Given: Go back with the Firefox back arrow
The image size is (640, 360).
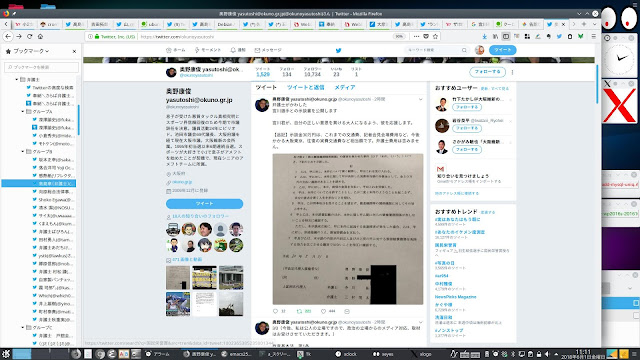Looking at the screenshot, I should (x=8, y=36).
